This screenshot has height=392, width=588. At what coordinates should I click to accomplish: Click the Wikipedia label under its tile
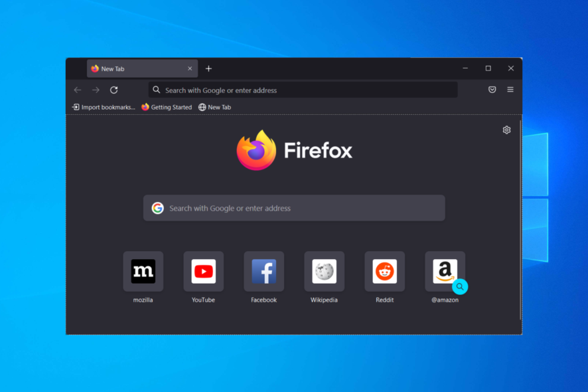point(324,300)
